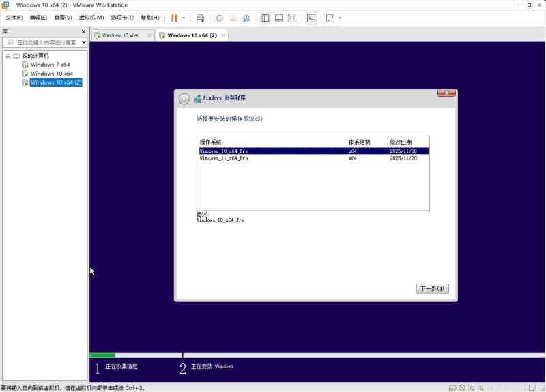Open the 选项卡(T) menu
The width and height of the screenshot is (546, 392).
pyautogui.click(x=122, y=18)
